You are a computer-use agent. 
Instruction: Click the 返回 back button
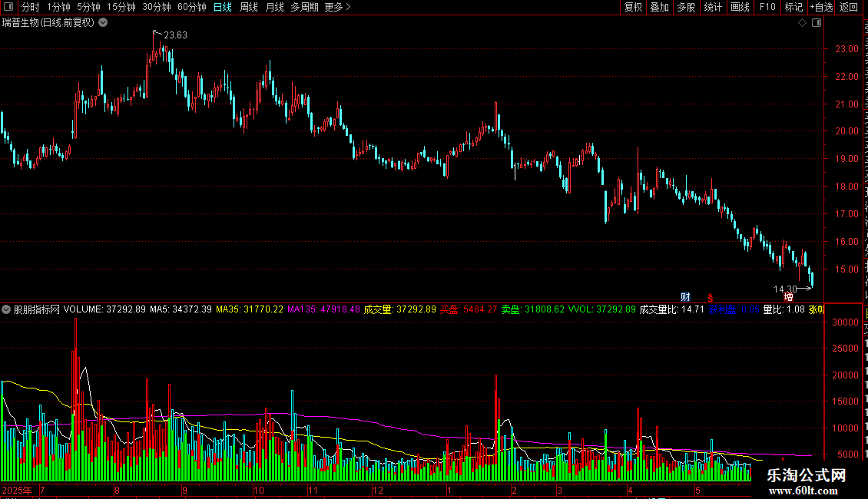point(849,7)
